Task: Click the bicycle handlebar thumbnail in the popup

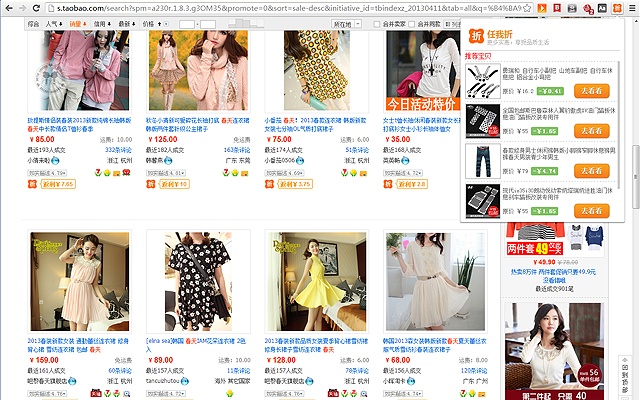Action: [483, 81]
